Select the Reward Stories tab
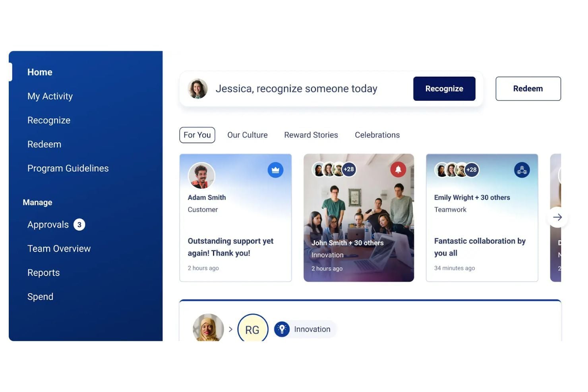Image resolution: width=588 pixels, height=392 pixels. (x=311, y=135)
